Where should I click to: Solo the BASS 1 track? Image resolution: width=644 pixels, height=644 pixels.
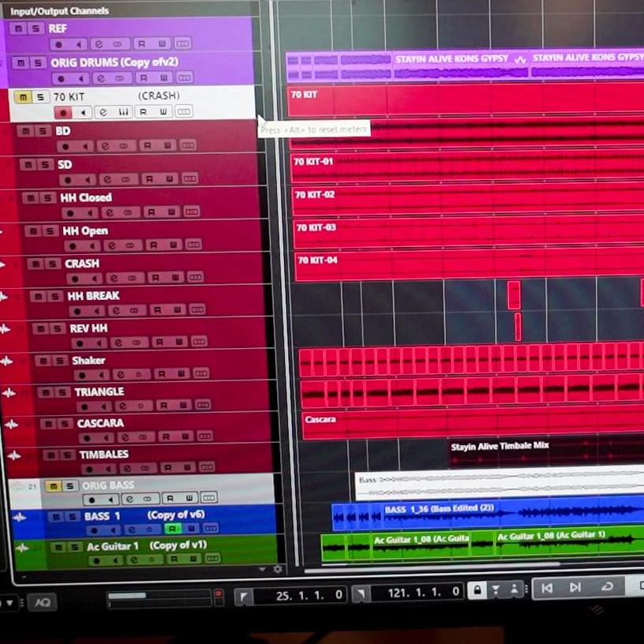tap(73, 517)
